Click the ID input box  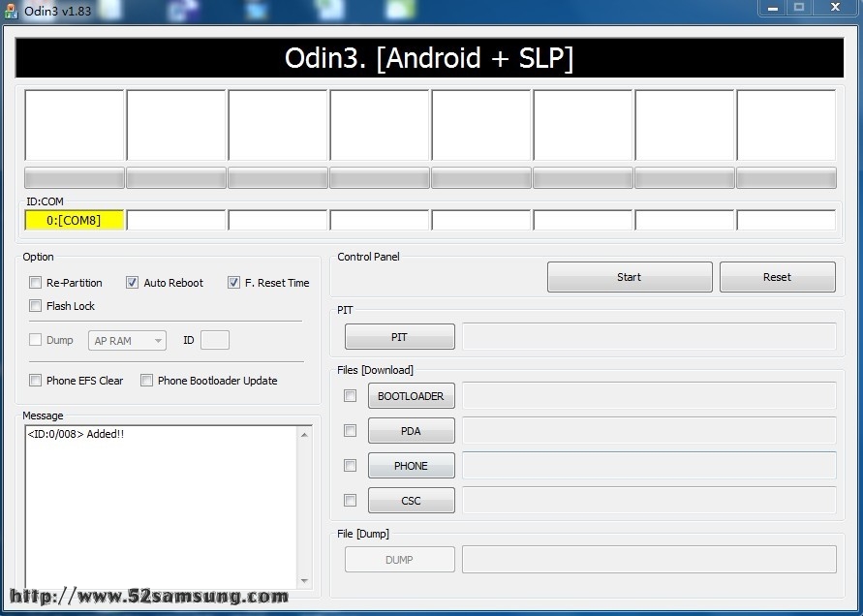point(215,340)
